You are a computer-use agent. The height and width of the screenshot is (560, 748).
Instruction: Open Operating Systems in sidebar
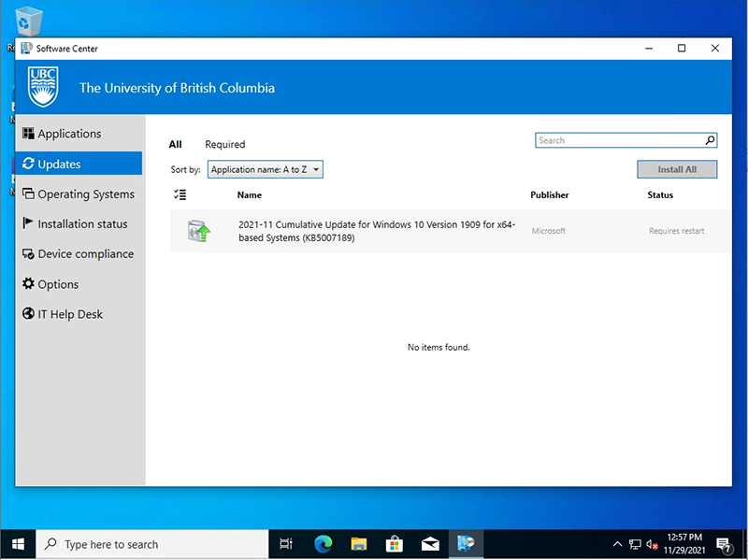pyautogui.click(x=86, y=194)
